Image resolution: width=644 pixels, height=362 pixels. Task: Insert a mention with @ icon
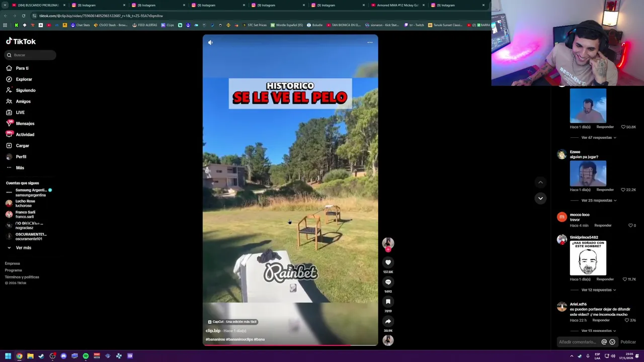pos(604,342)
